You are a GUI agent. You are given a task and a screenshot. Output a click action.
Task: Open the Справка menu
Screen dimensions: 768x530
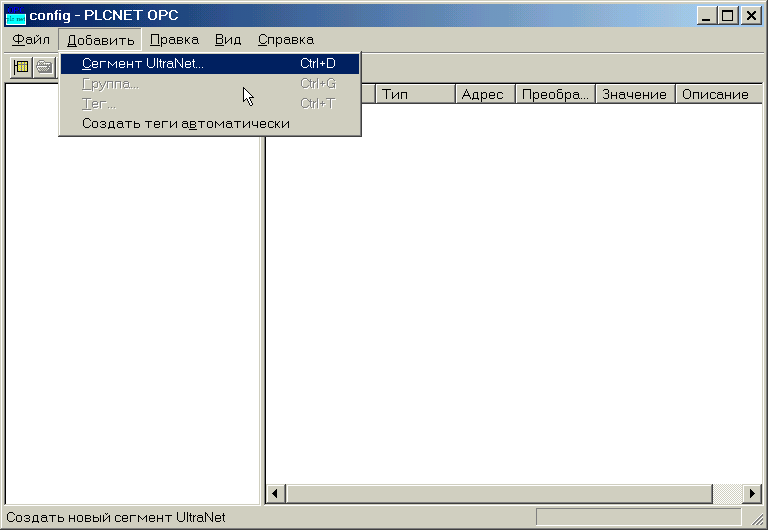[286, 40]
